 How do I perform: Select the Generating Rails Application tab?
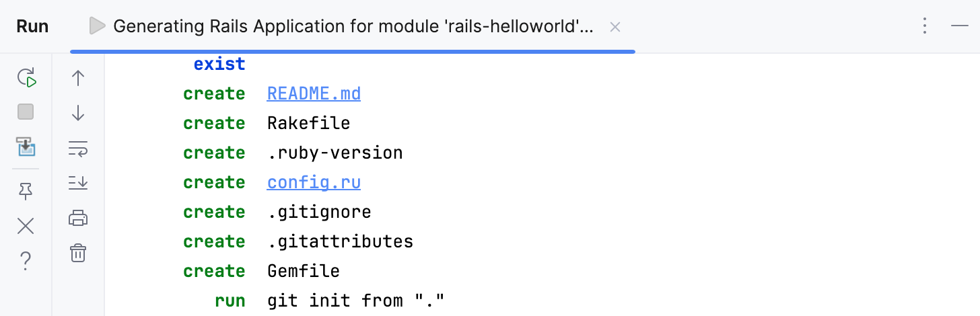pyautogui.click(x=353, y=27)
